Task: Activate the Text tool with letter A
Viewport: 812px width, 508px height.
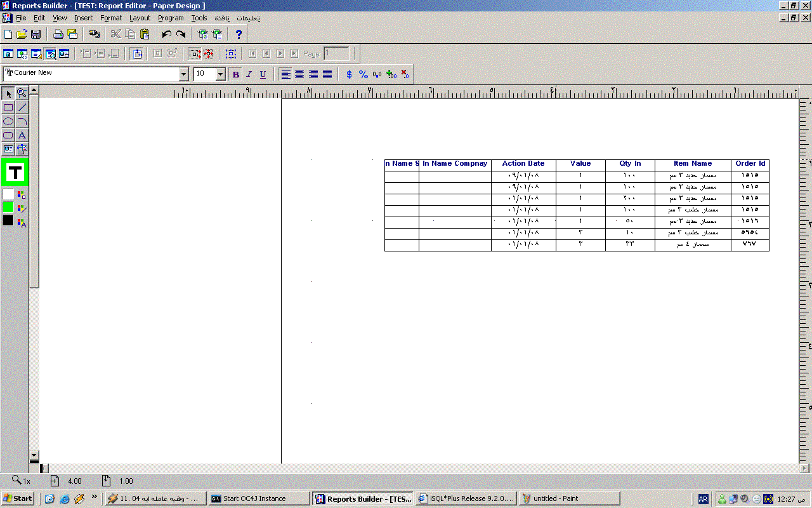Action: point(22,135)
